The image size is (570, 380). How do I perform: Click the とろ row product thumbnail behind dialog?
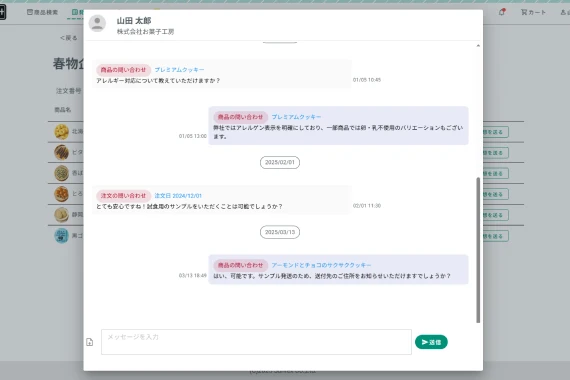[61, 194]
